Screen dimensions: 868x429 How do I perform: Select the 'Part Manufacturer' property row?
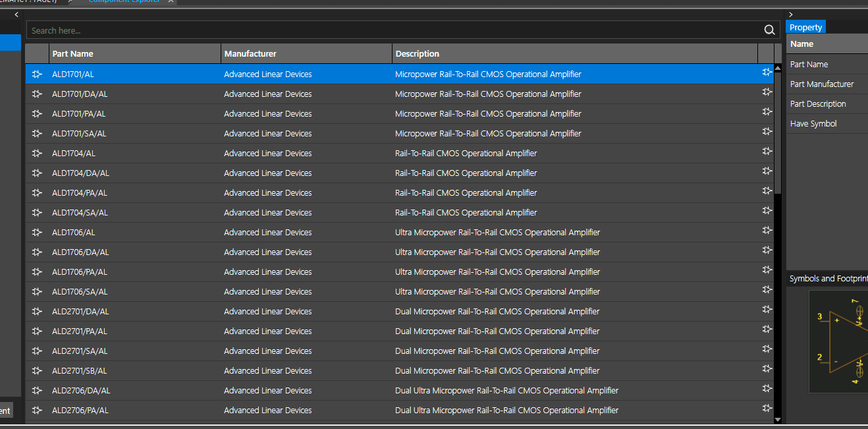pyautogui.click(x=827, y=84)
